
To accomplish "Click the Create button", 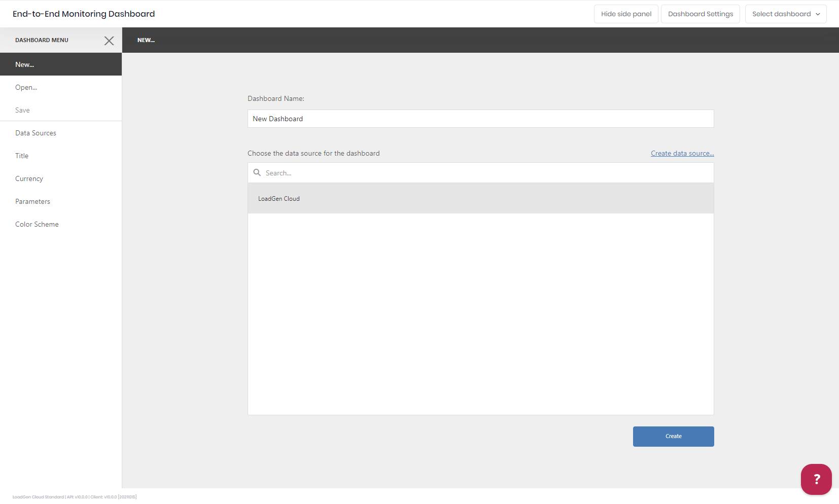I will pos(673,436).
